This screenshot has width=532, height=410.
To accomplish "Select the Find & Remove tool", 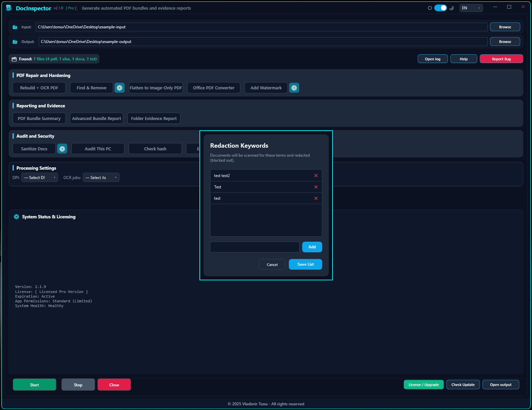I will pyautogui.click(x=91, y=88).
